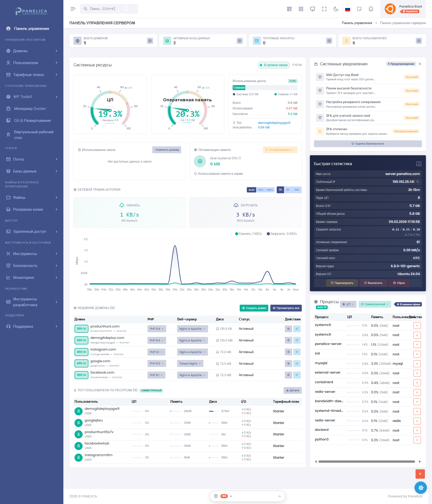Kill the mysqld process with its X icon

pyautogui.click(x=417, y=364)
